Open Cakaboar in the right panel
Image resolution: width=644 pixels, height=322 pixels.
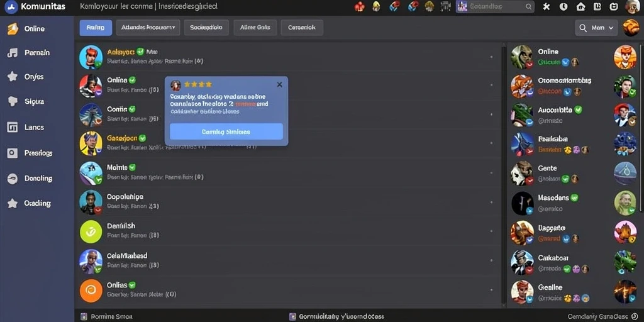(x=553, y=258)
